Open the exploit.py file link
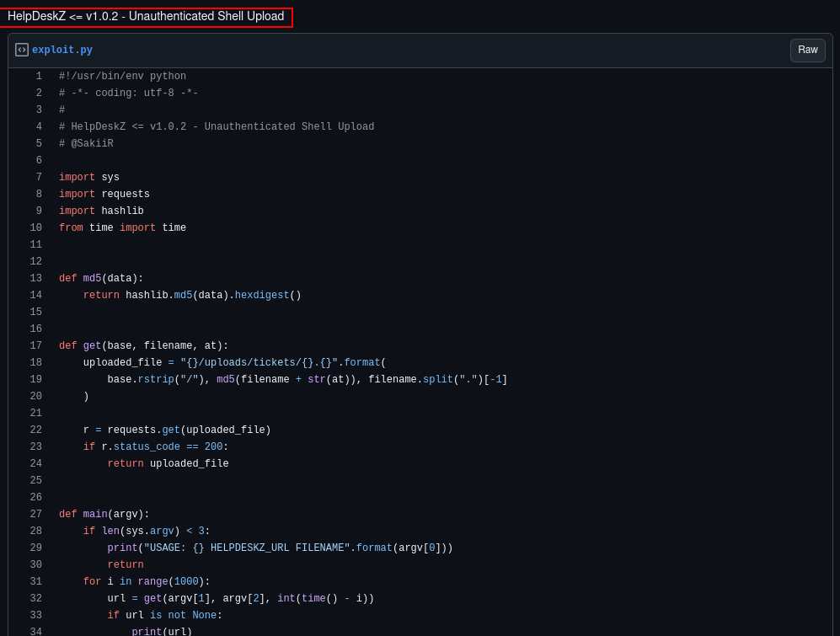The height and width of the screenshot is (636, 840). [62, 50]
